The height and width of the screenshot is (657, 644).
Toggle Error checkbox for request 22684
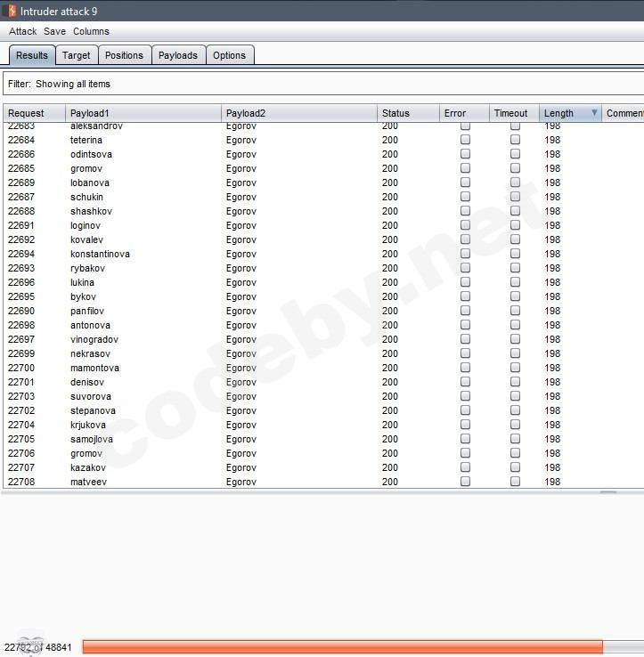[465, 140]
